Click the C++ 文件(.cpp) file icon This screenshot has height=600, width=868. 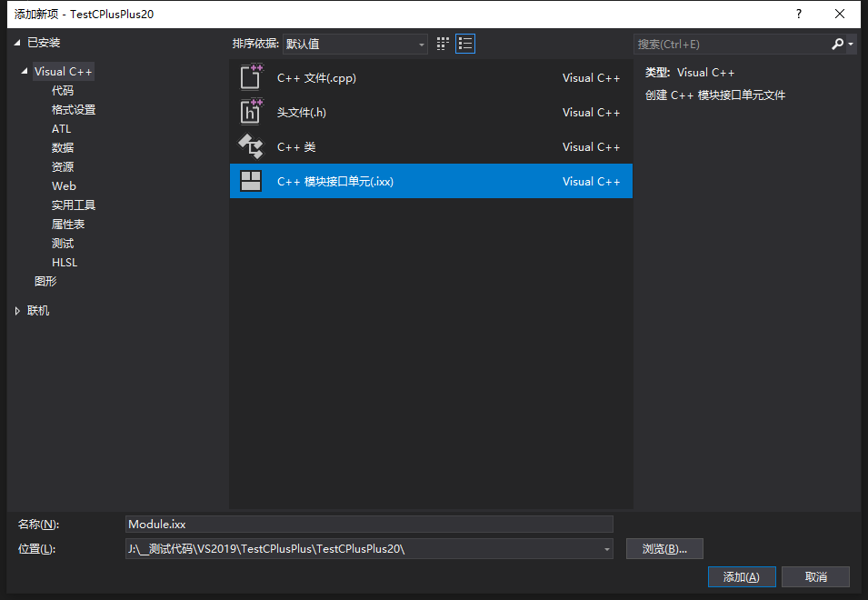[251, 77]
